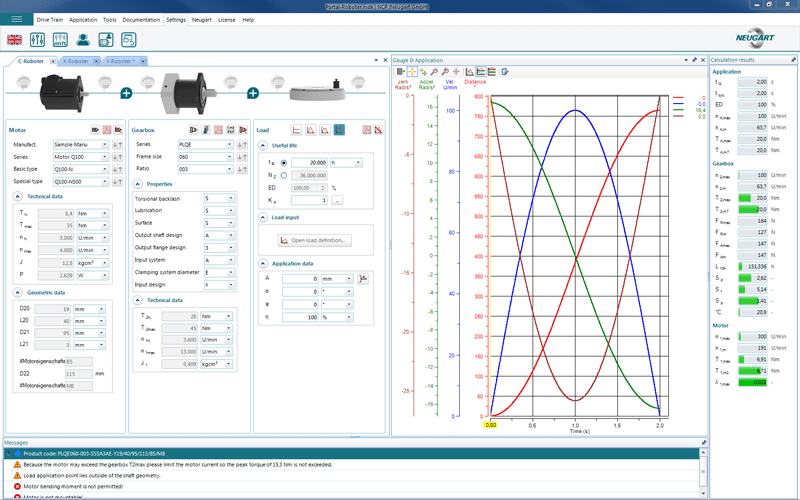Open the hamburger main menu button

16,19
